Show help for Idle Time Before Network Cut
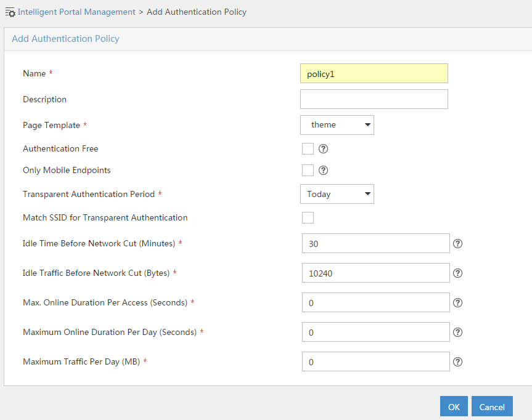This screenshot has width=532, height=420. (x=457, y=244)
